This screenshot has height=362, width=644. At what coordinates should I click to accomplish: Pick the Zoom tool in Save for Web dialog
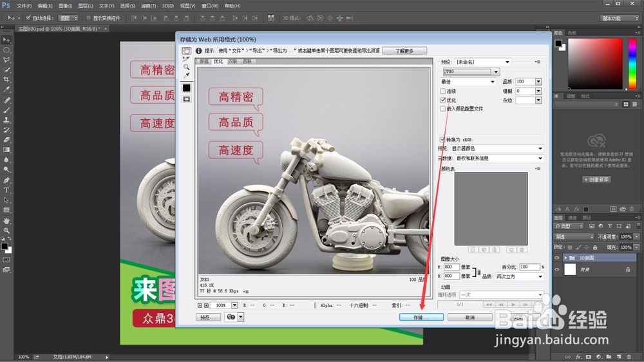[187, 67]
